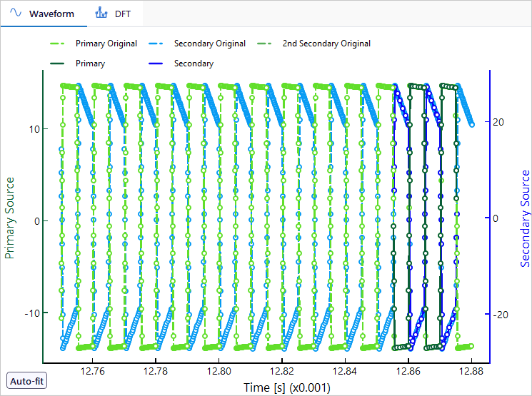Click the Secondary solid blue line swatch
Screen dimensions: 532x396
pyautogui.click(x=156, y=64)
